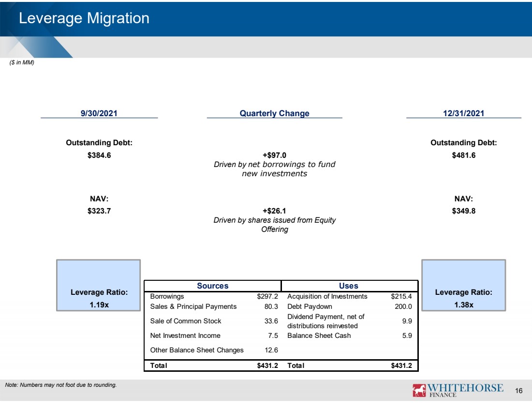Click the 'Borrowings' row label
The height and width of the screenshot is (411, 532).
click(167, 297)
